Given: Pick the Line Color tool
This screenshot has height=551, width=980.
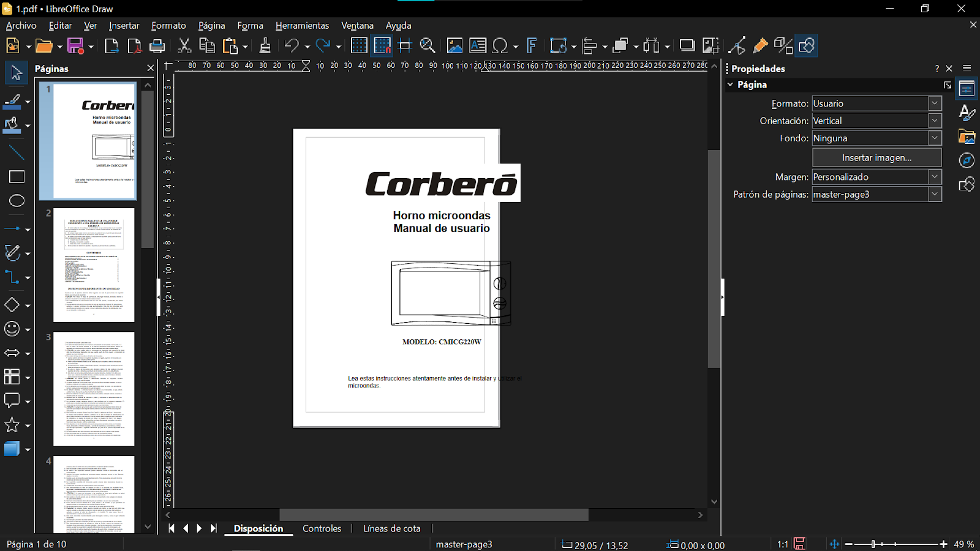Looking at the screenshot, I should [x=12, y=102].
